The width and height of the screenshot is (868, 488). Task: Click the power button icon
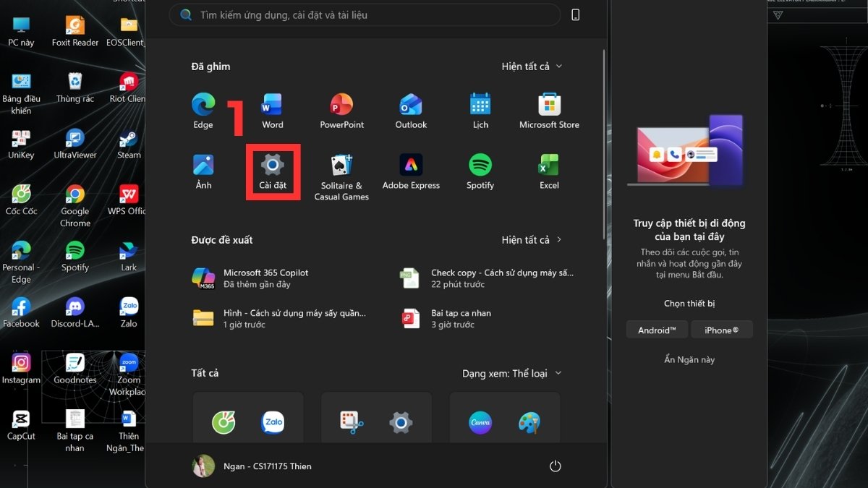[x=555, y=466]
